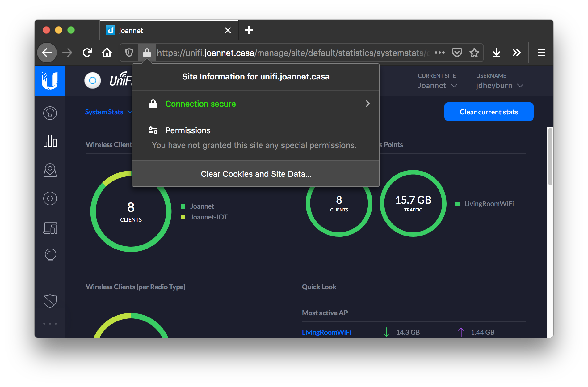Open the tracking protection shield icon
The width and height of the screenshot is (588, 387).
click(129, 53)
